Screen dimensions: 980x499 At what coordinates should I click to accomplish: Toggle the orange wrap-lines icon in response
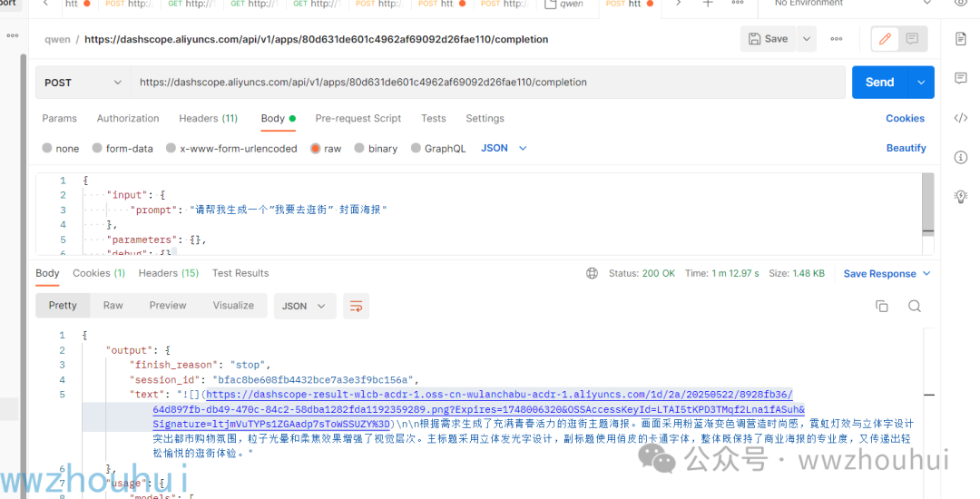click(x=357, y=306)
